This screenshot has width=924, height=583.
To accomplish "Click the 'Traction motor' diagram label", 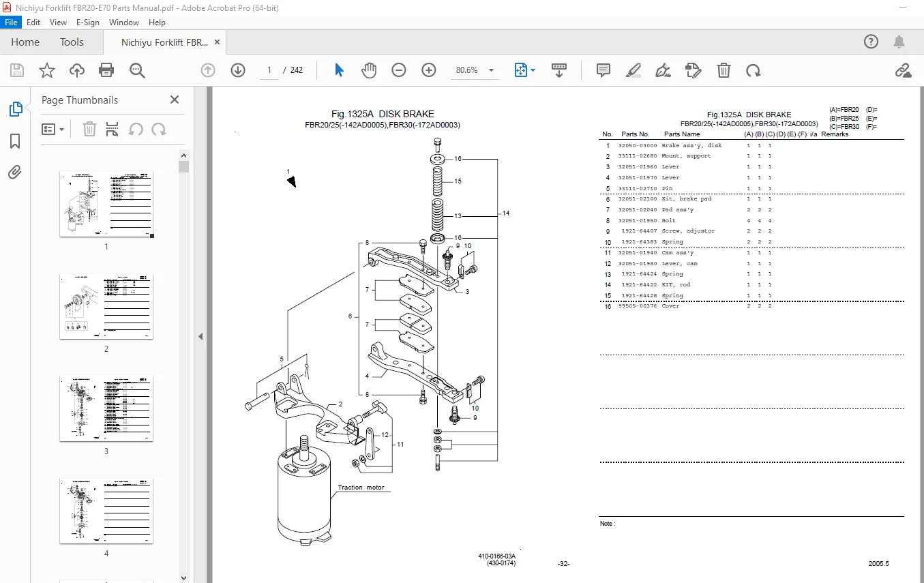I will tap(361, 488).
